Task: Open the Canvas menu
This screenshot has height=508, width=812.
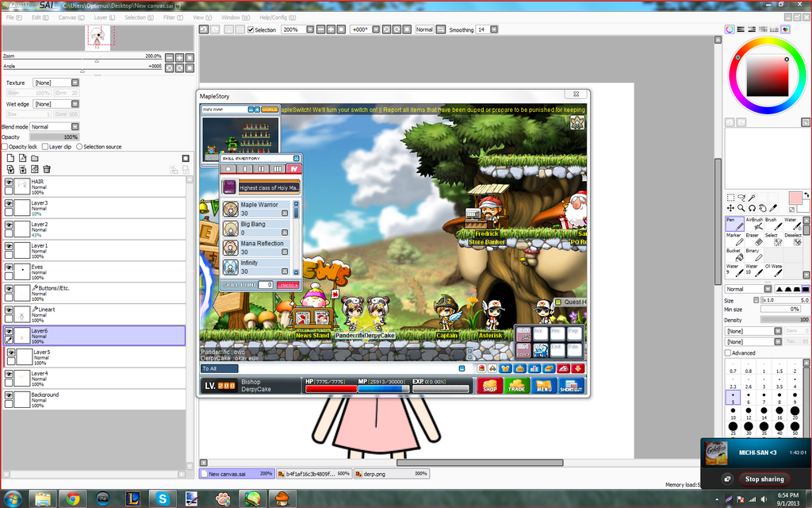Action: click(71, 17)
